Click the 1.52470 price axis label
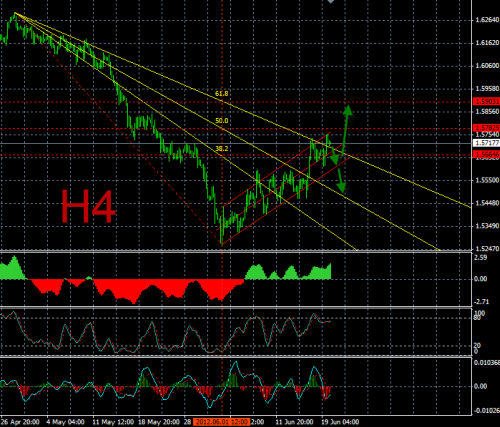The image size is (500, 427). click(x=487, y=249)
